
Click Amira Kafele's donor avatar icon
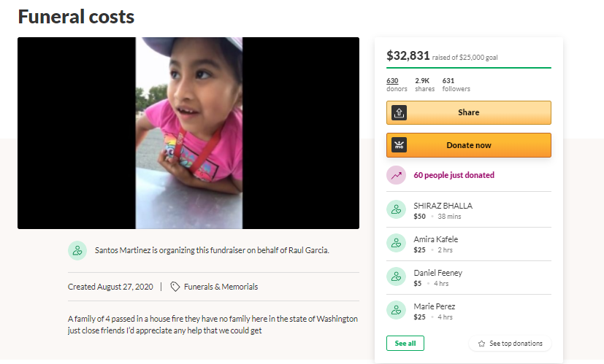point(396,244)
